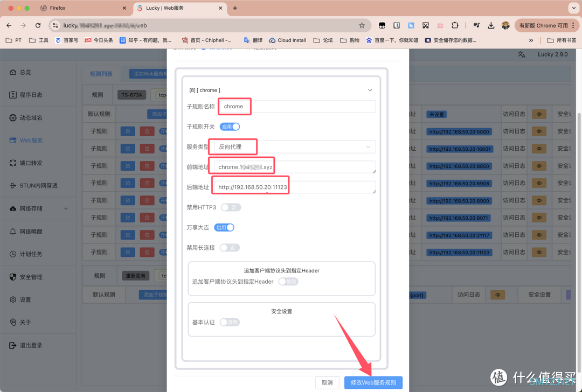Click the 后端地址 field with 192.168.50.20:11123
The height and width of the screenshot is (392, 582).
295,187
